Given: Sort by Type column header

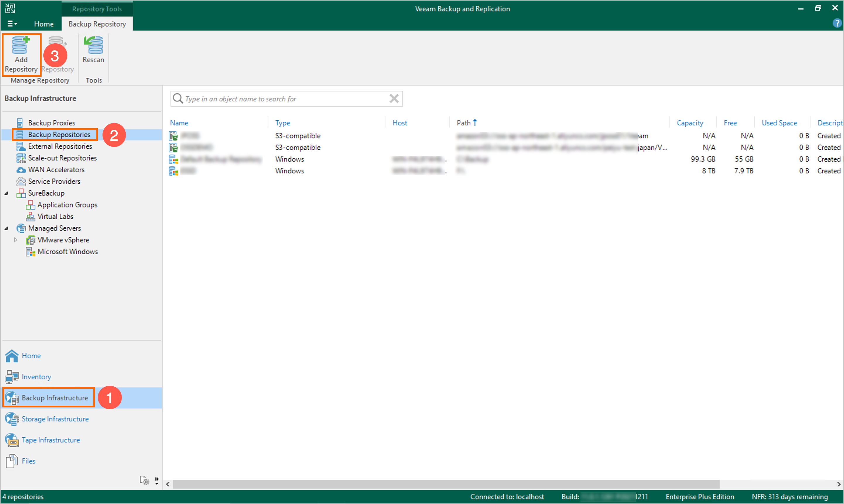Looking at the screenshot, I should 283,123.
